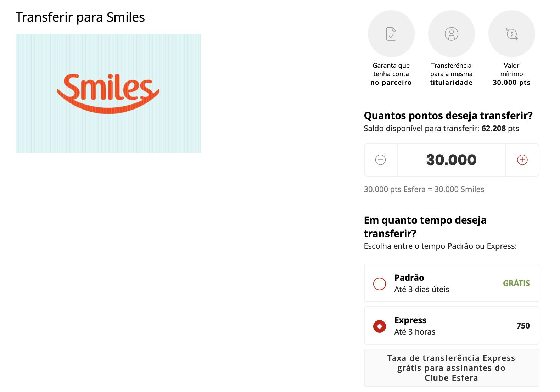Image resolution: width=560 pixels, height=392 pixels.
Task: Click Transferência para a mesma titularidade text
Action: [452, 74]
